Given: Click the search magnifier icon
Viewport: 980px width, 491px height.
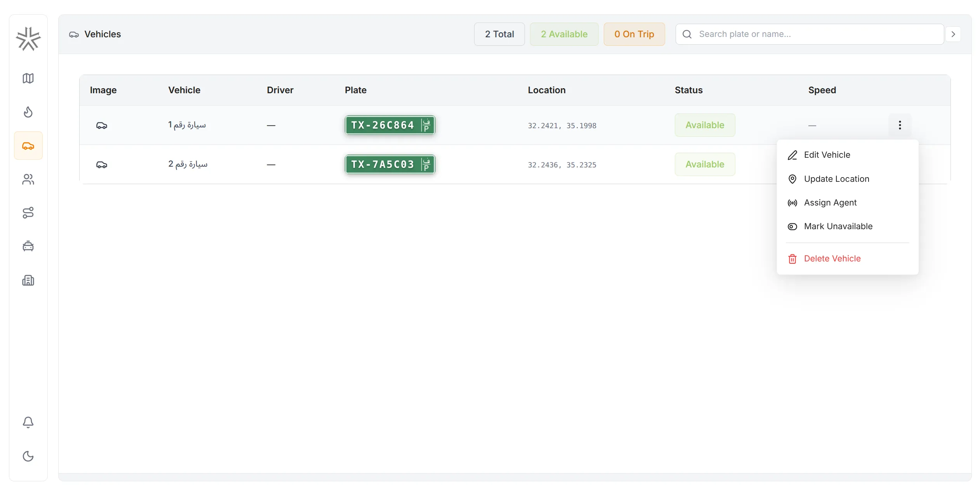Looking at the screenshot, I should tap(687, 34).
